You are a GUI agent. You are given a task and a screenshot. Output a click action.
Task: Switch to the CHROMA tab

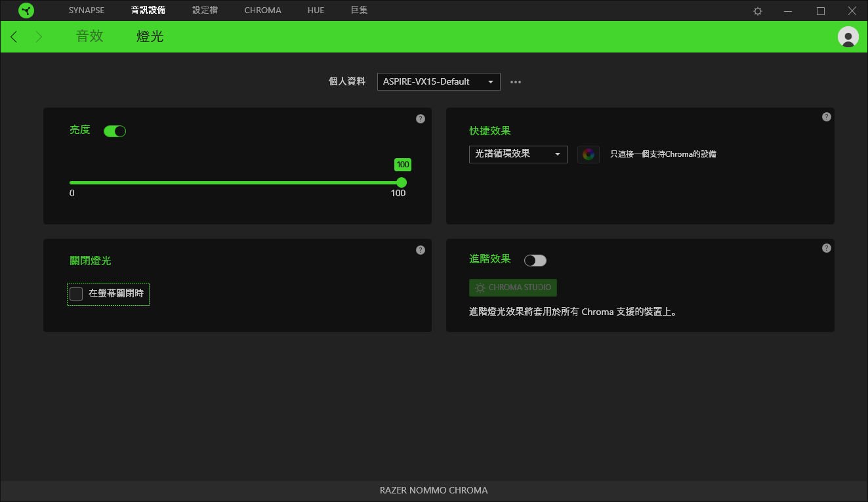click(262, 10)
